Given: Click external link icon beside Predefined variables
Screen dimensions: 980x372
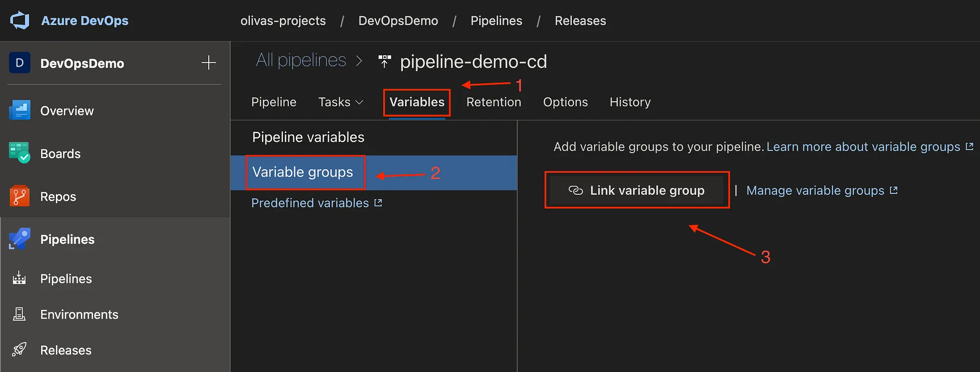Looking at the screenshot, I should [x=378, y=203].
